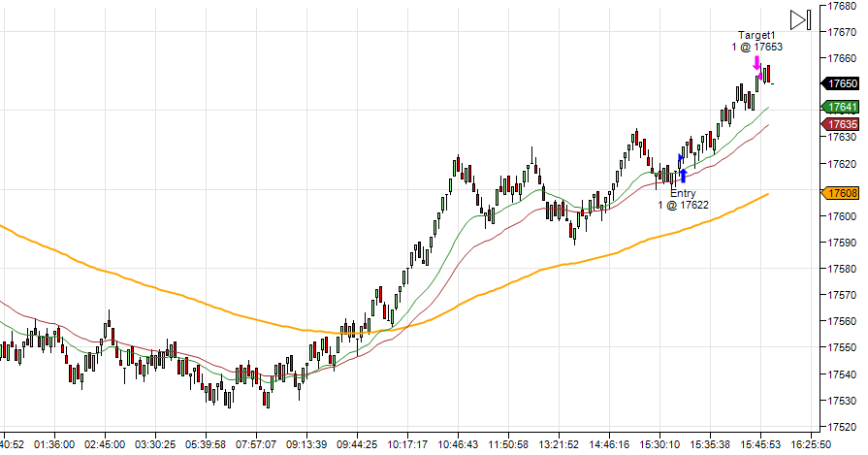Screen dimensions: 868x455
Task: Click the magenta Target1 exit arrow
Action: tap(756, 63)
